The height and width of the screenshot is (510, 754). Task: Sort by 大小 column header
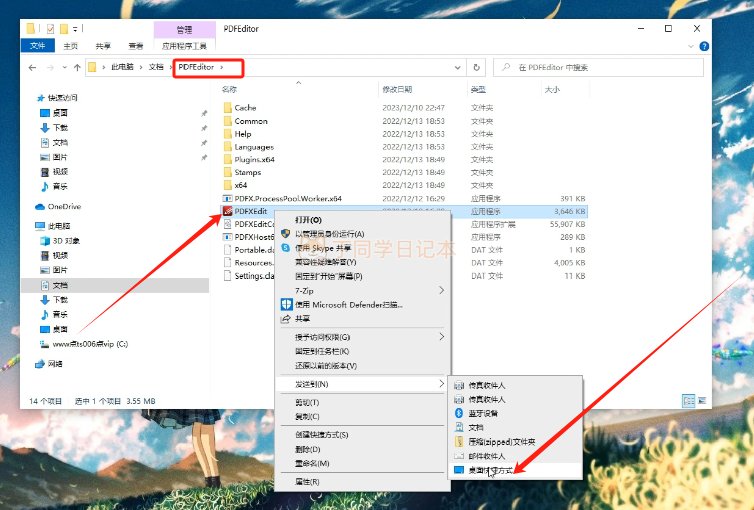pos(552,89)
